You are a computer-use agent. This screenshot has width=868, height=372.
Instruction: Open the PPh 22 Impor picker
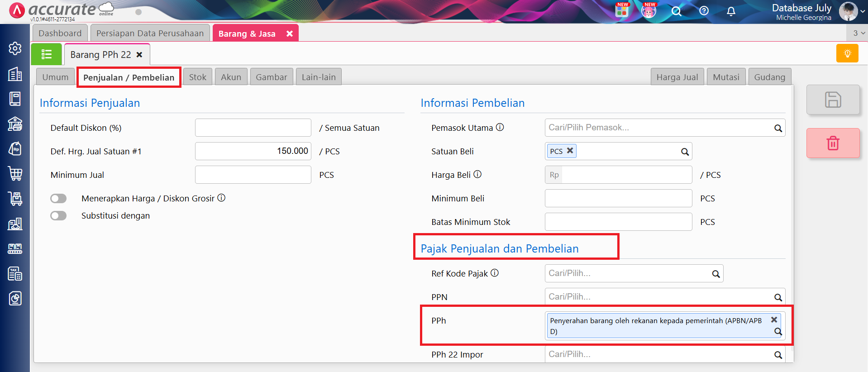coord(665,354)
